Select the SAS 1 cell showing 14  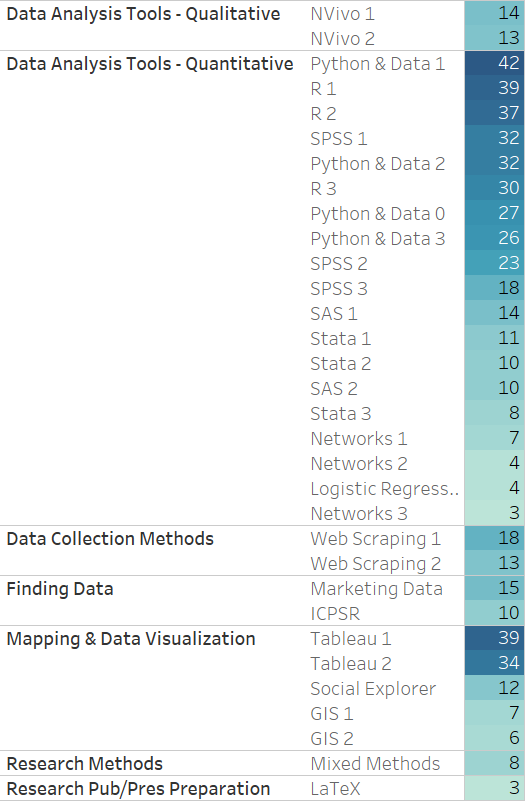point(495,314)
